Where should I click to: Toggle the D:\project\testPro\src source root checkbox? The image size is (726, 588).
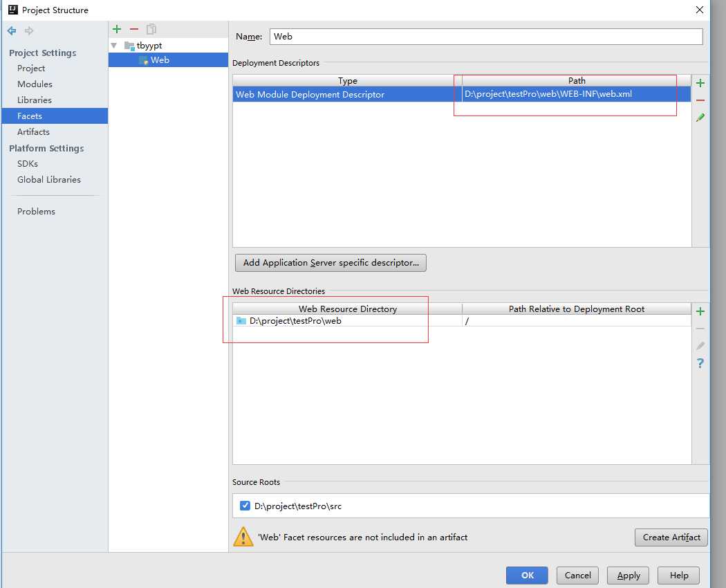(245, 506)
